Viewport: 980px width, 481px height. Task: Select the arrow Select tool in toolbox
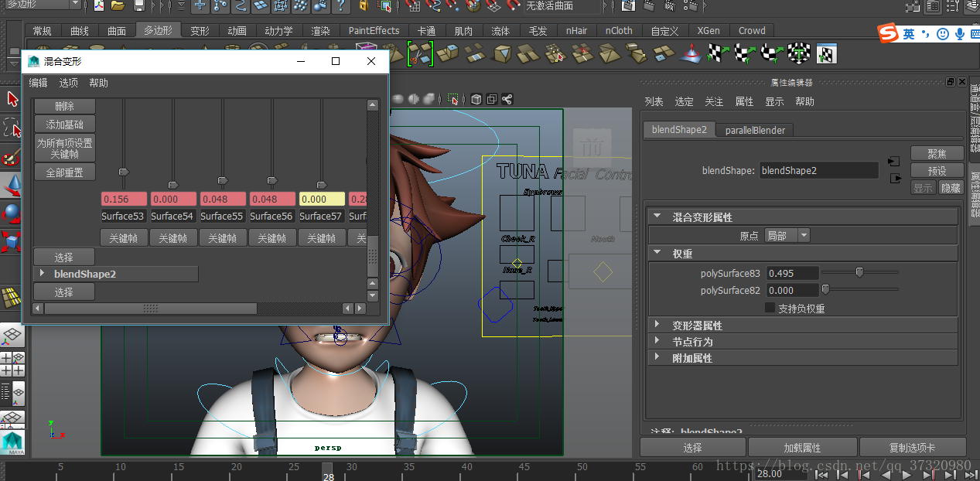pos(12,99)
